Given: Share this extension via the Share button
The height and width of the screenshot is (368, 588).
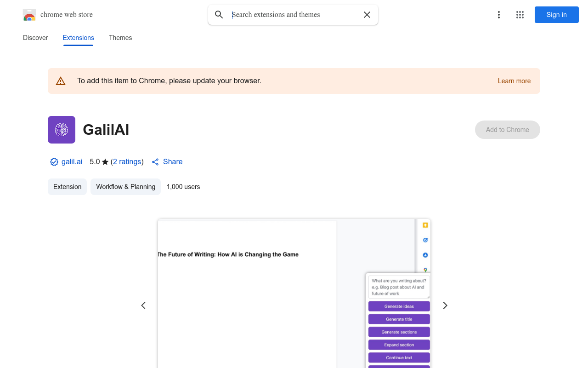Looking at the screenshot, I should tap(167, 162).
